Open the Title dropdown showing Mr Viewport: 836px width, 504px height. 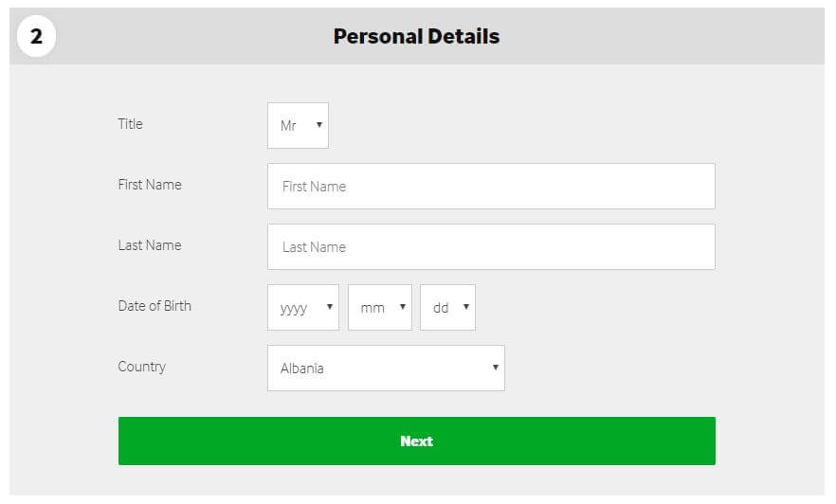tap(298, 125)
